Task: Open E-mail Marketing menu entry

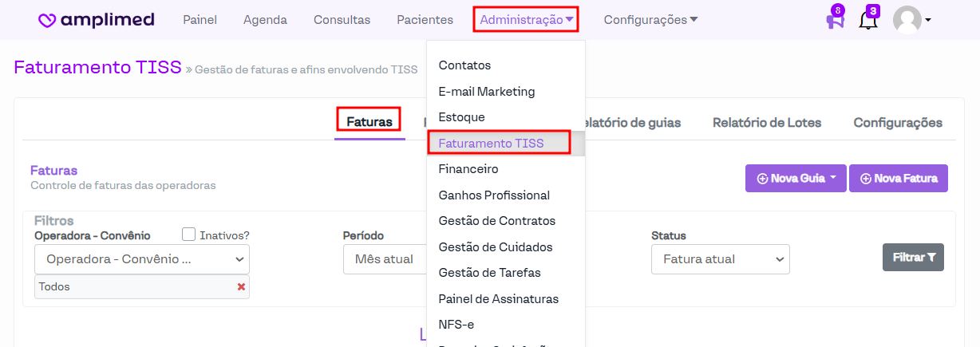Action: coord(487,92)
